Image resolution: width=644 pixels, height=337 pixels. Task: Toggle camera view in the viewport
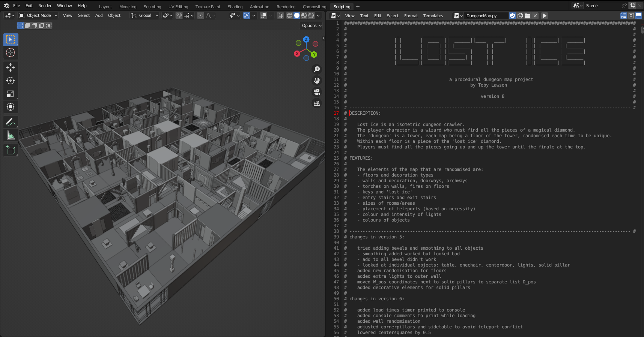click(317, 92)
